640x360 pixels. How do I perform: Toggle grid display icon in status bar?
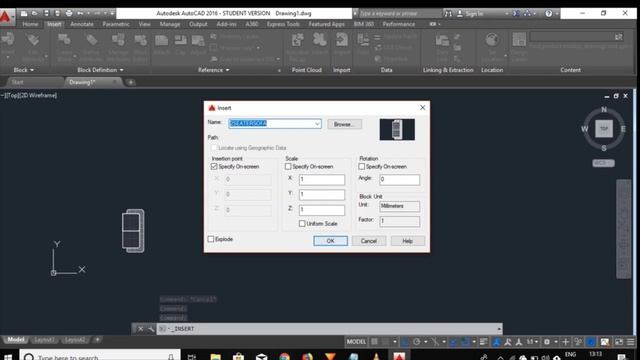[x=374, y=342]
